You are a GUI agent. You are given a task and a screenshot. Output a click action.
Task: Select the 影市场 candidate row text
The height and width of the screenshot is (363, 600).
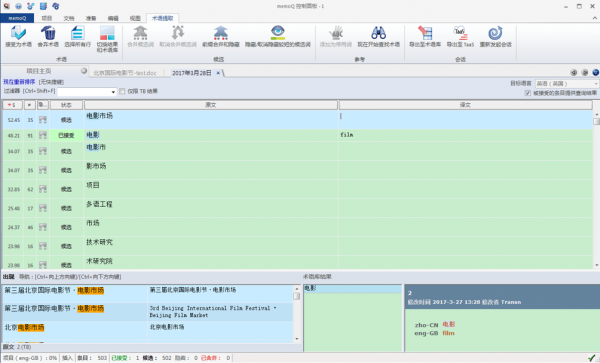96,166
